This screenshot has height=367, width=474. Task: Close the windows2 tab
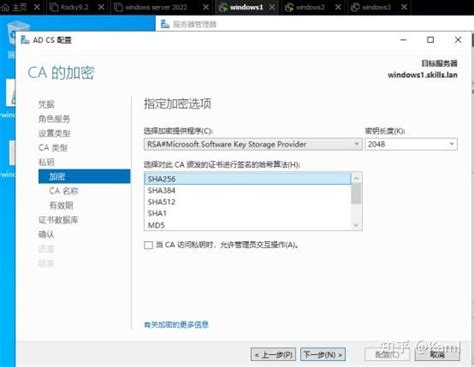[x=338, y=7]
